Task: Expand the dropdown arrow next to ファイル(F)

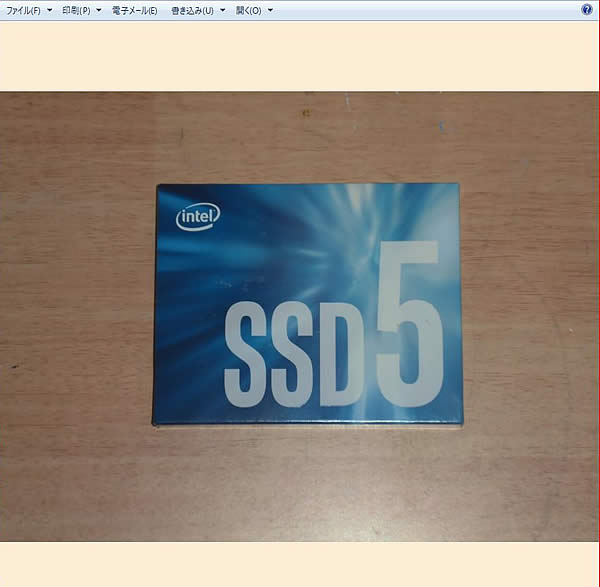Action: pos(49,10)
